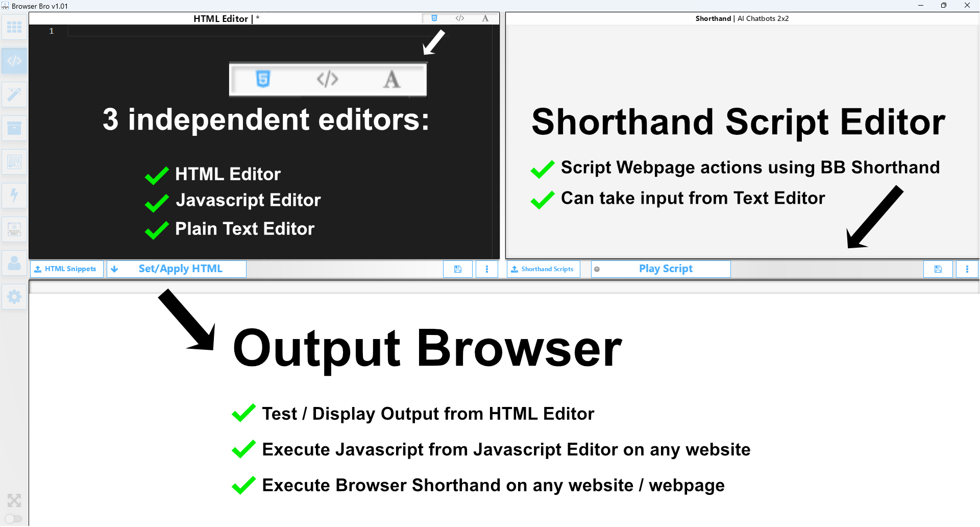Viewport: 980px width, 527px height.
Task: Open the Browser Bro panel icon in sidebar
Action: click(14, 229)
